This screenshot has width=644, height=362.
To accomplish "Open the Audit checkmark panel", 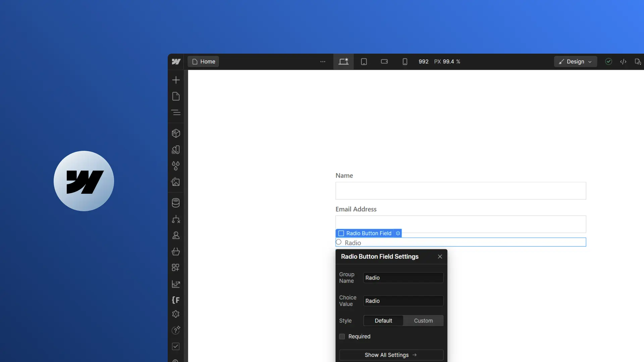I will (x=176, y=346).
